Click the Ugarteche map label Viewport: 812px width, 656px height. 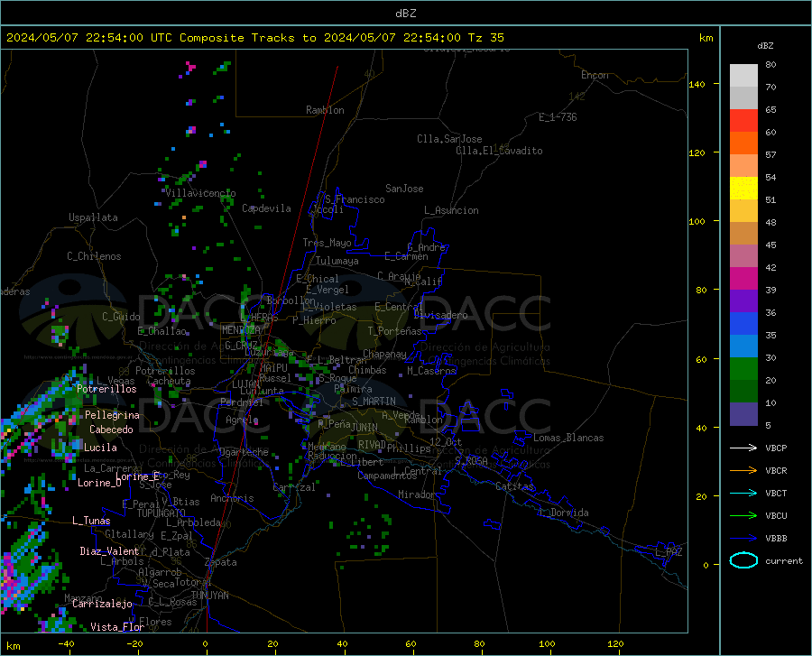[244, 452]
